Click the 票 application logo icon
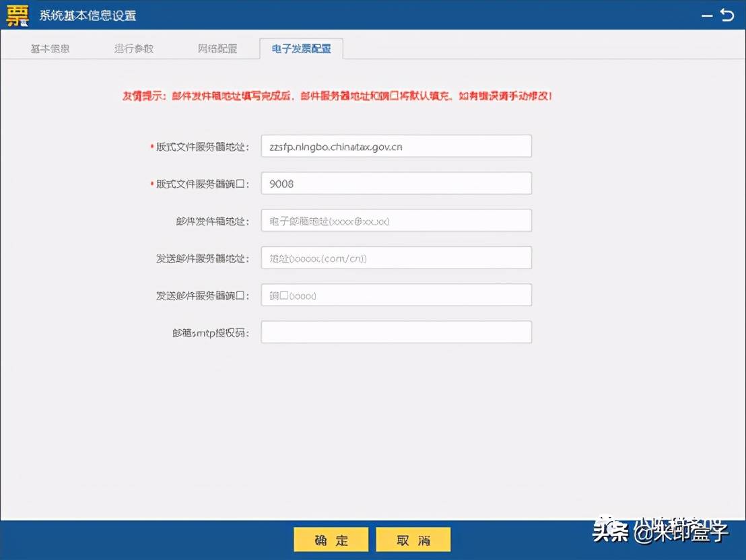 16,15
